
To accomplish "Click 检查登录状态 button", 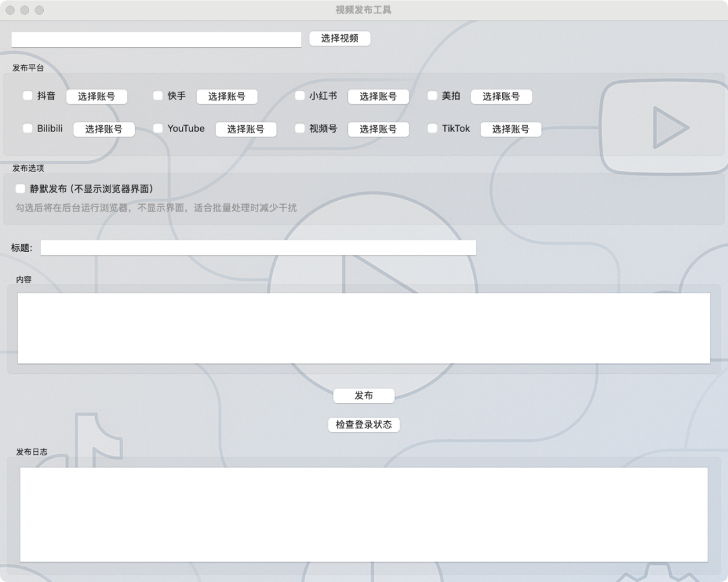I will (x=364, y=424).
